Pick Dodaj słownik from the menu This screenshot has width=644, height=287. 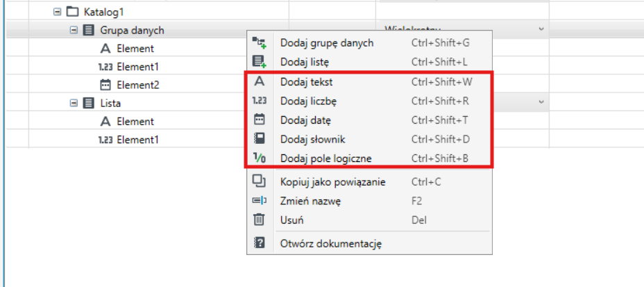(369, 139)
